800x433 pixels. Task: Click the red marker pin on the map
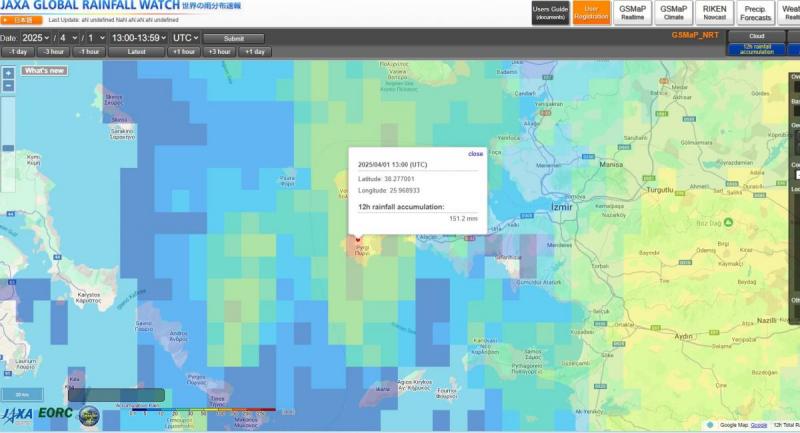click(x=358, y=239)
